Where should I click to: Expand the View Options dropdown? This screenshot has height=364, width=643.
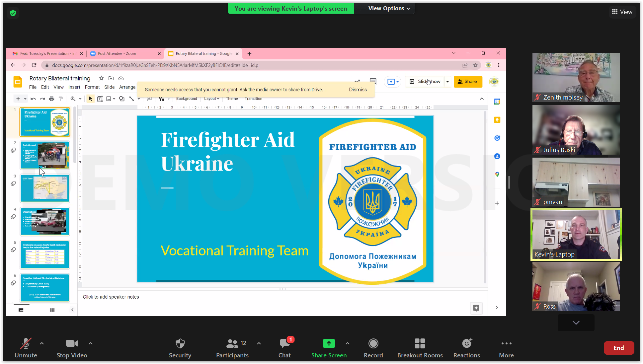point(389,9)
